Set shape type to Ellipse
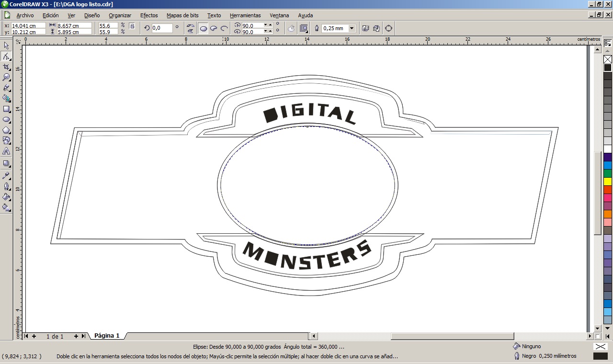 point(204,28)
